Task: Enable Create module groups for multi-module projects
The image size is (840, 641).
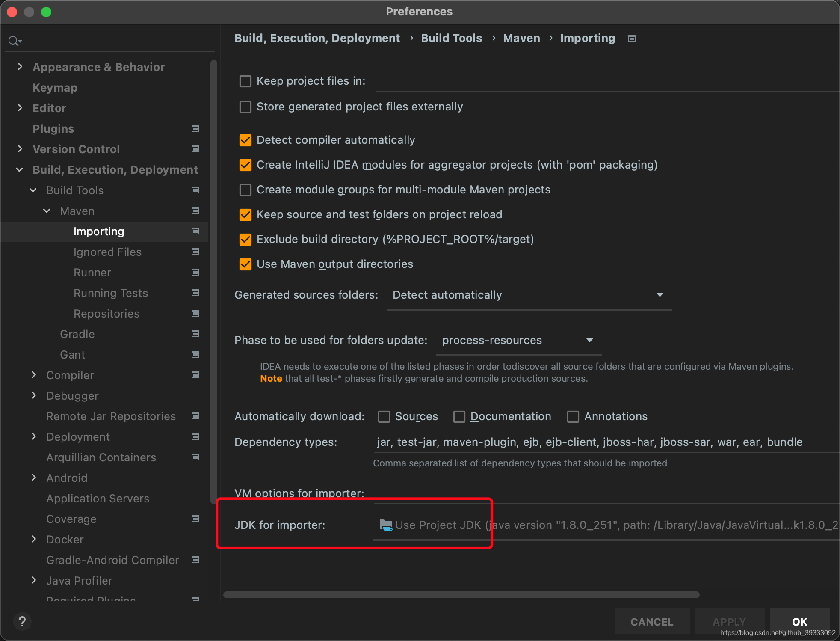Action: [x=245, y=190]
